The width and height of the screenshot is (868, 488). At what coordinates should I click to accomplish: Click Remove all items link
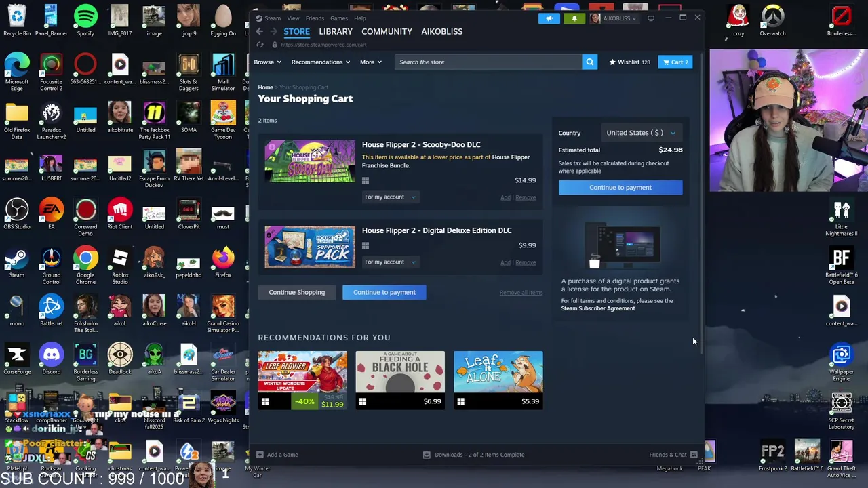pos(521,293)
